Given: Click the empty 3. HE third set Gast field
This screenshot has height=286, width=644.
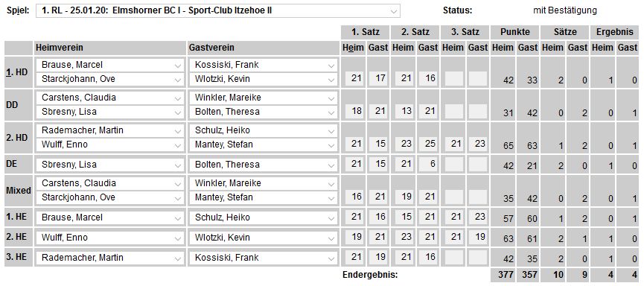Looking at the screenshot, I should click(478, 256).
